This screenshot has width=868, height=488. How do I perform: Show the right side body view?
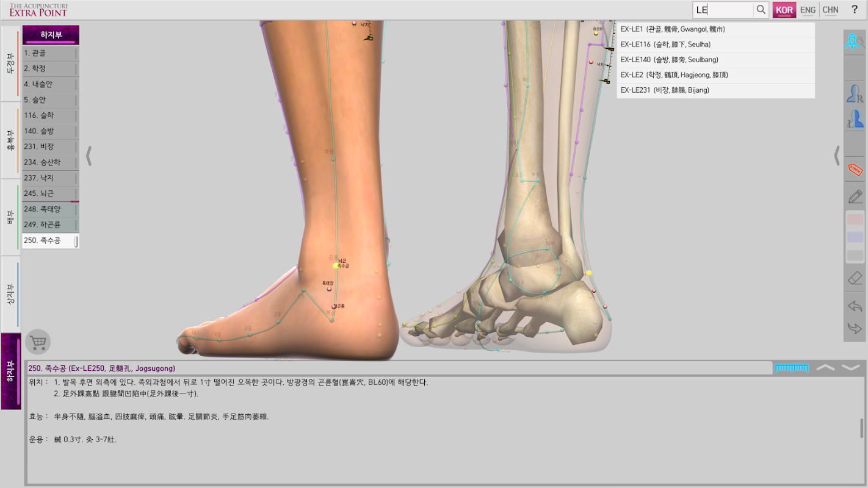pos(855,93)
